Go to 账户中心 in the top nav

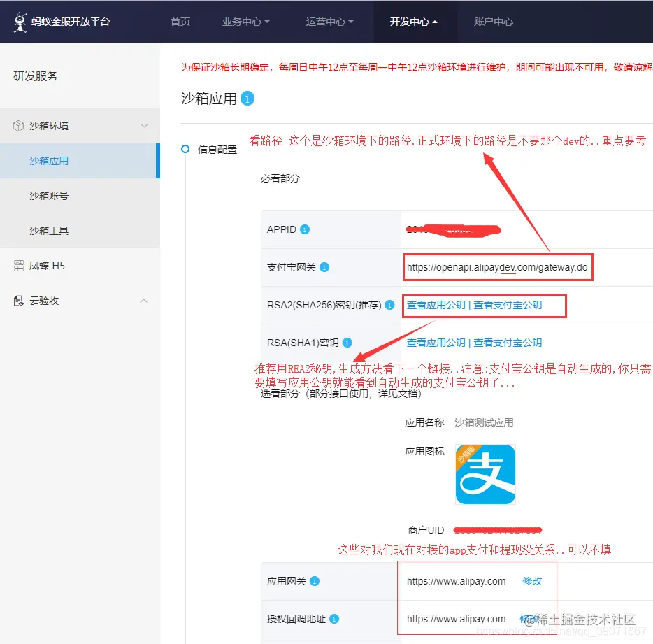[x=494, y=22]
